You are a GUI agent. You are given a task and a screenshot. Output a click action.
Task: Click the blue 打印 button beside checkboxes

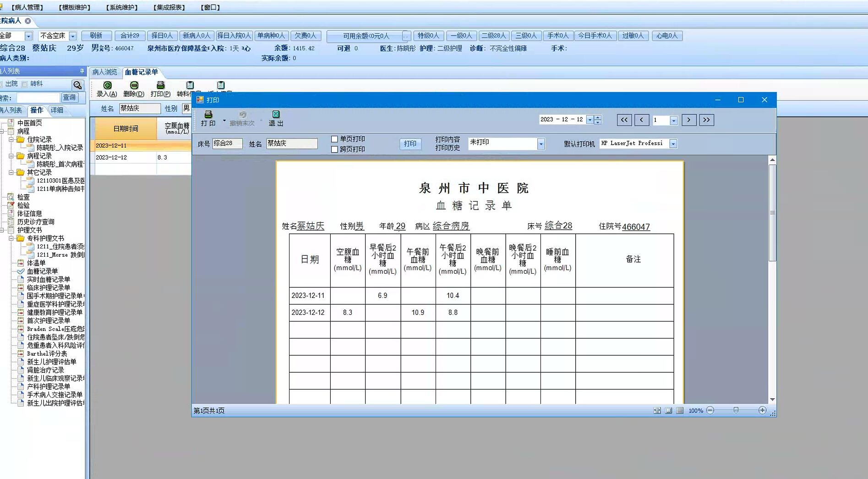point(410,144)
